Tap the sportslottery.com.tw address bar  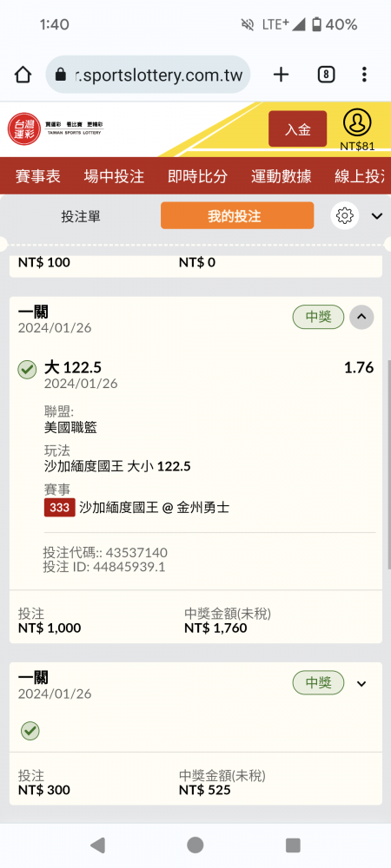tap(148, 74)
